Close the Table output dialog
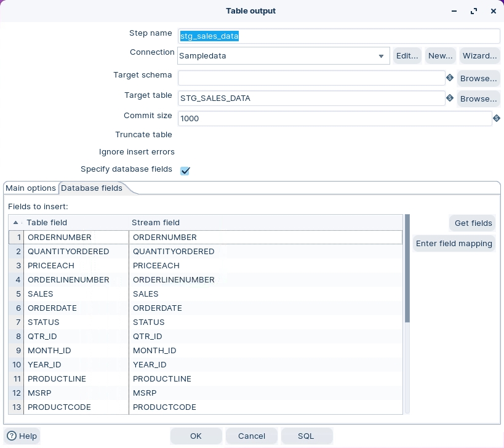The image size is (504, 448). tap(493, 11)
